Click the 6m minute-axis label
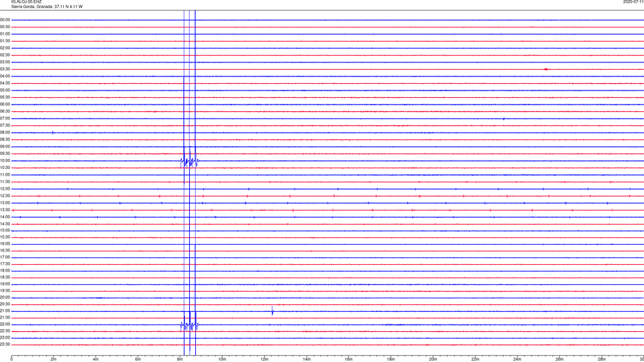This screenshot has width=644, height=362. [138, 359]
